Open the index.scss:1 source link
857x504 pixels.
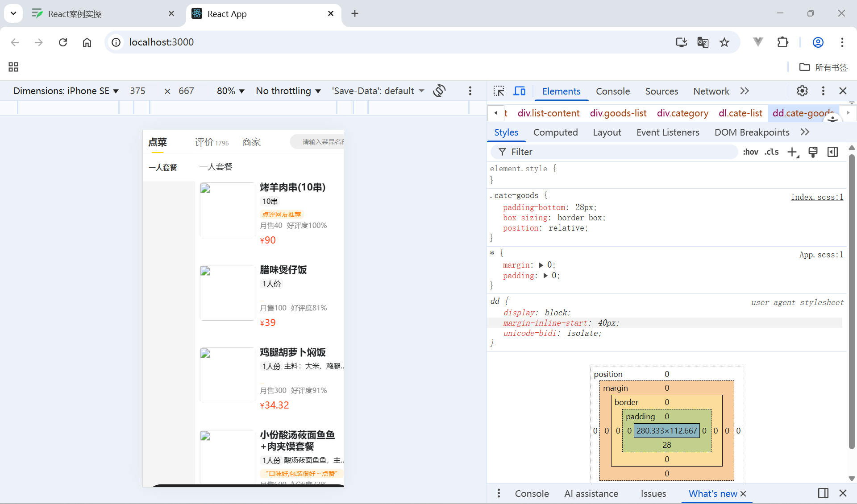coord(817,197)
